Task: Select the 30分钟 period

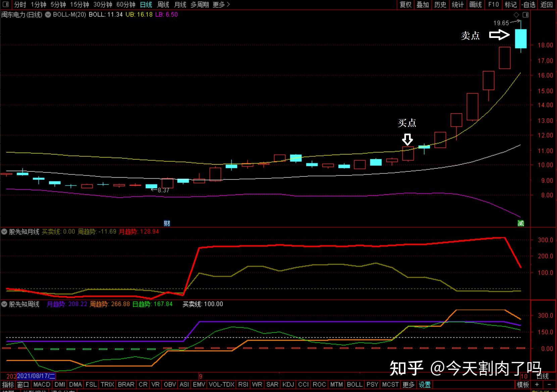Action: pyautogui.click(x=103, y=4)
